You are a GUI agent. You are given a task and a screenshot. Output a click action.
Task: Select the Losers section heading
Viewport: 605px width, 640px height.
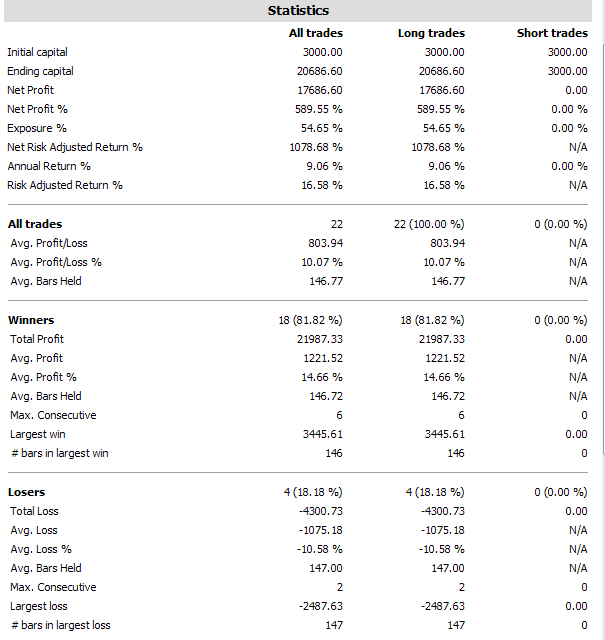pos(27,492)
